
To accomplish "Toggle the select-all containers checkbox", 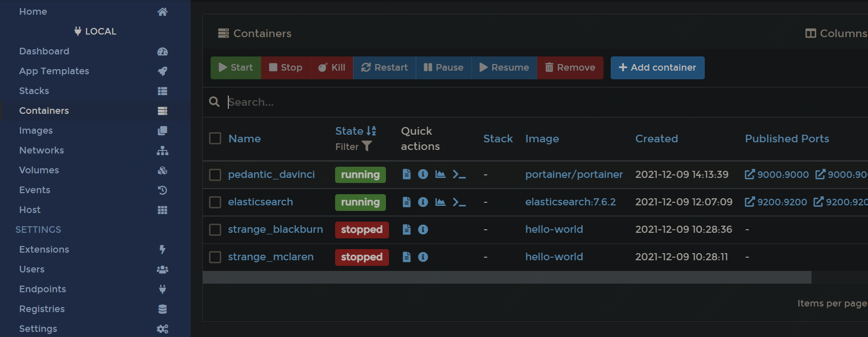I will pyautogui.click(x=215, y=138).
